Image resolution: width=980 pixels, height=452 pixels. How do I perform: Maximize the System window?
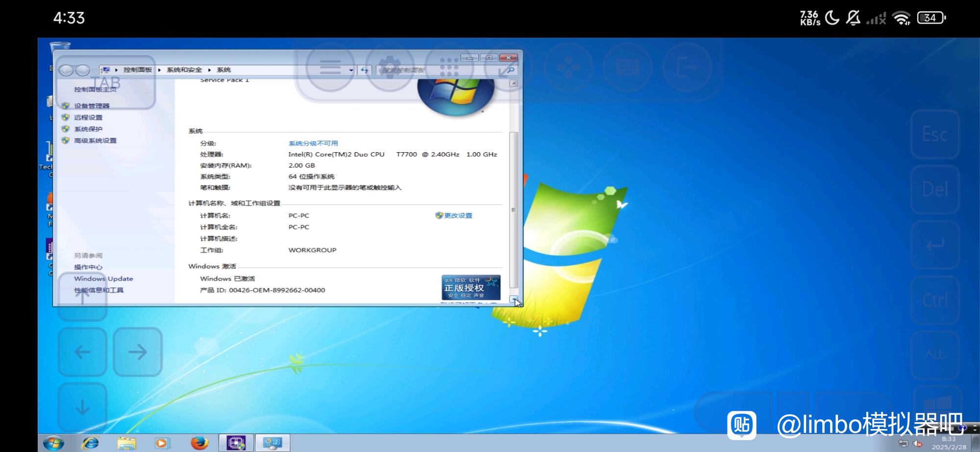pyautogui.click(x=489, y=58)
